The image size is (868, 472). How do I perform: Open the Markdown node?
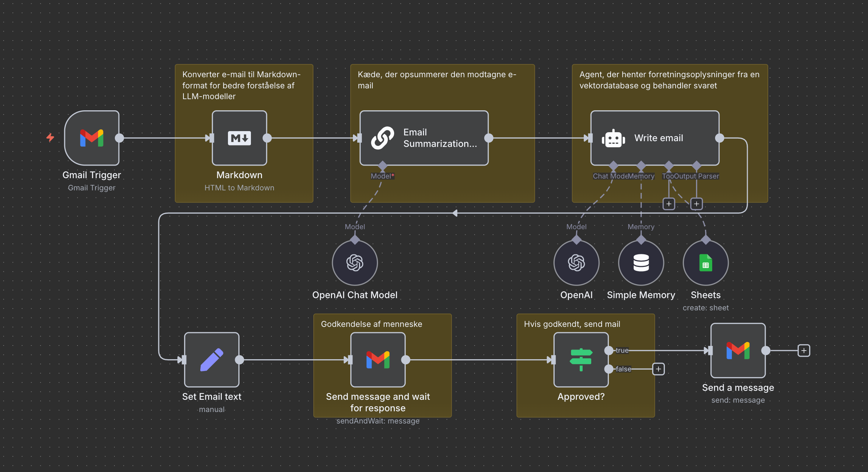click(x=239, y=138)
